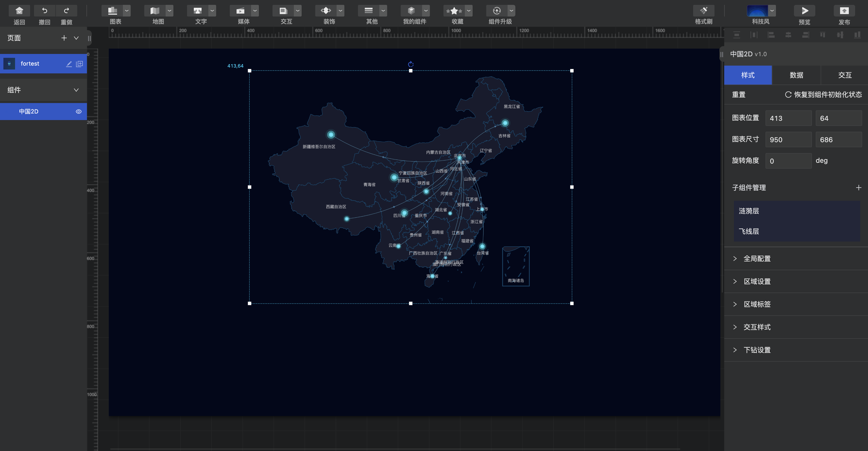Screen dimensions: 868x451
Task: Activate the 格式刷 format painter
Action: pos(704,11)
